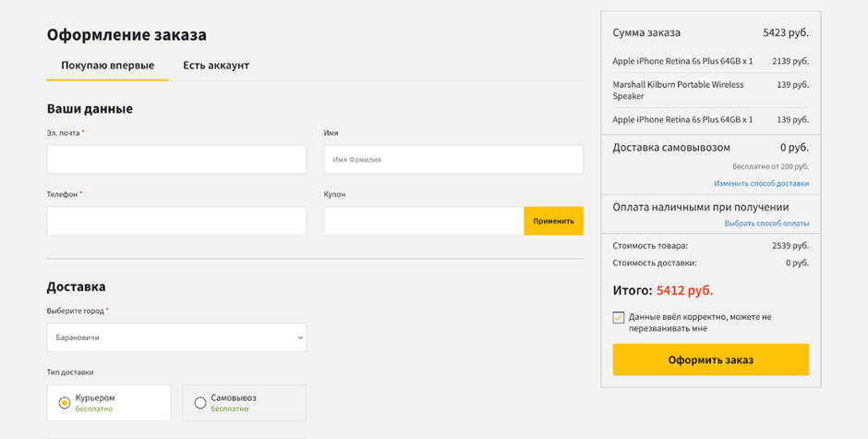Click the Купон code field

click(x=423, y=221)
